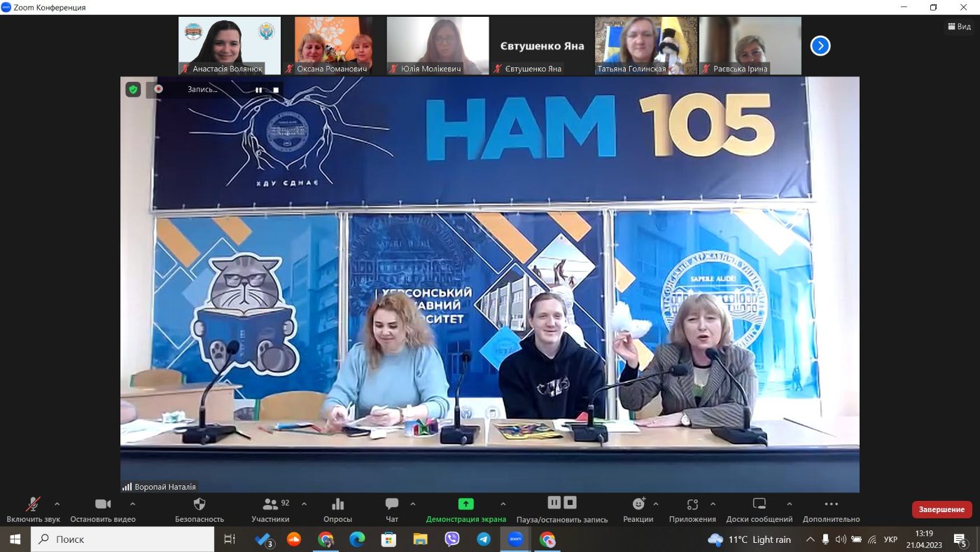Image resolution: width=980 pixels, height=552 pixels.
Task: Open the Приложения apps icon
Action: [x=692, y=504]
